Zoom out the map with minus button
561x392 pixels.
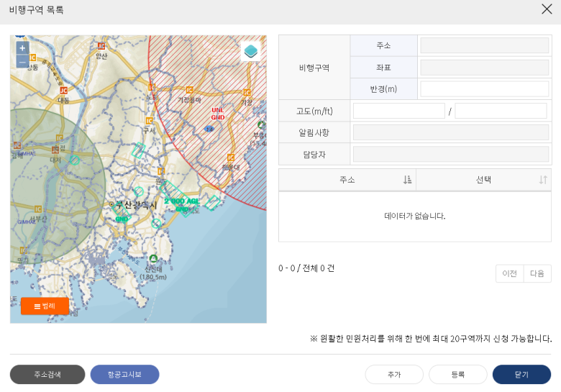(x=22, y=62)
